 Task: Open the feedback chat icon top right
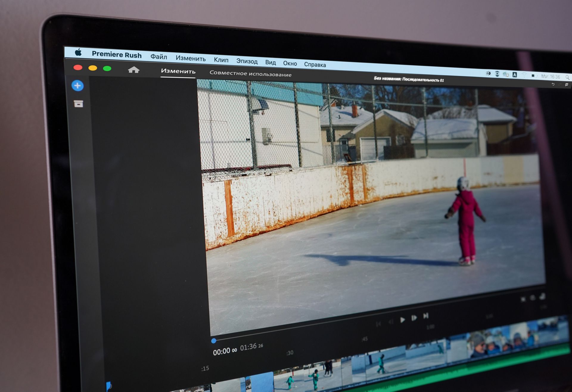pyautogui.click(x=567, y=85)
